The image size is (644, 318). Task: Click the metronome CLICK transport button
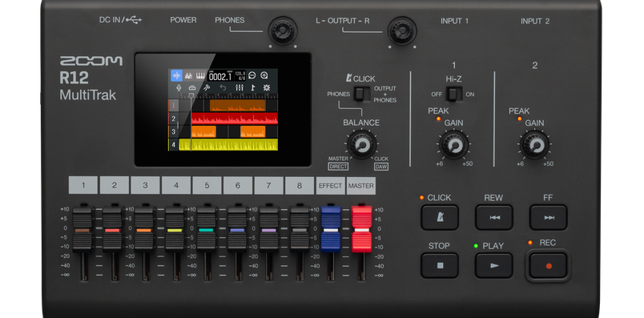click(x=440, y=217)
